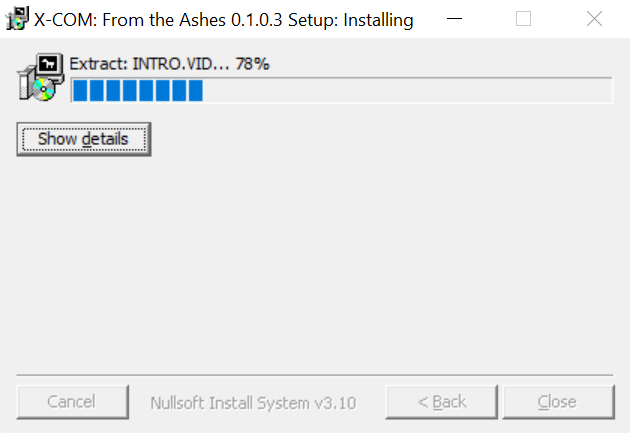Click the Nullsoft Install System v3.10 label
This screenshot has width=630, height=433.
click(253, 403)
